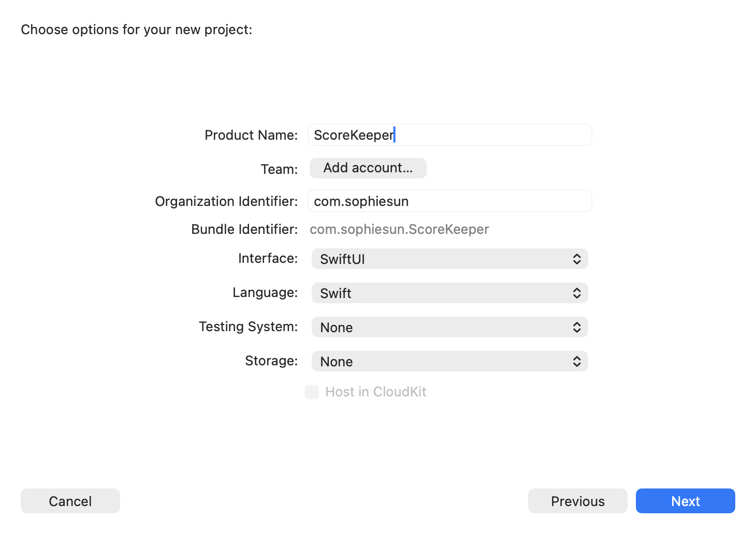Image resolution: width=756 pixels, height=534 pixels.
Task: Focus the Organization Identifier field
Action: [x=449, y=201]
